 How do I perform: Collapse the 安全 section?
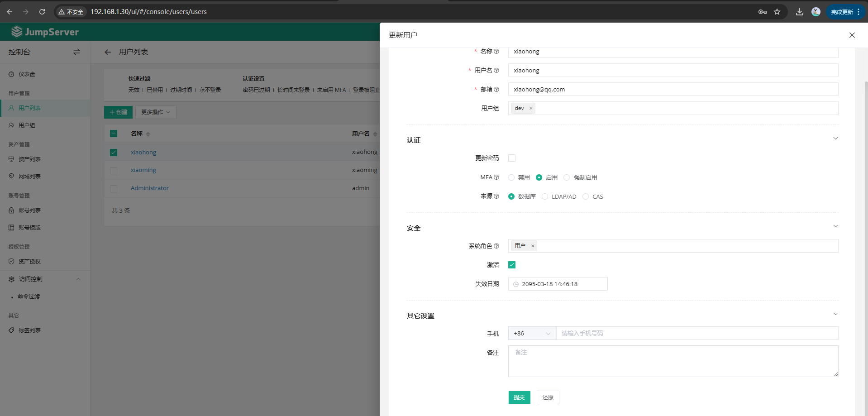click(835, 226)
